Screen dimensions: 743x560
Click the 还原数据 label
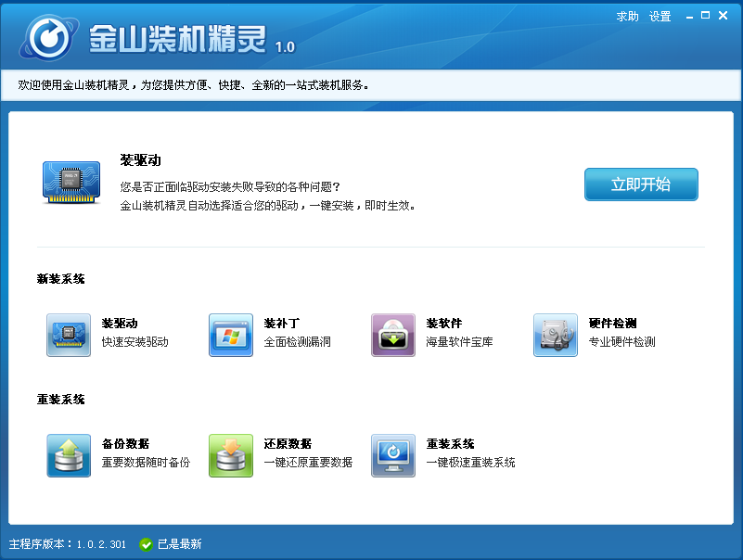(288, 444)
